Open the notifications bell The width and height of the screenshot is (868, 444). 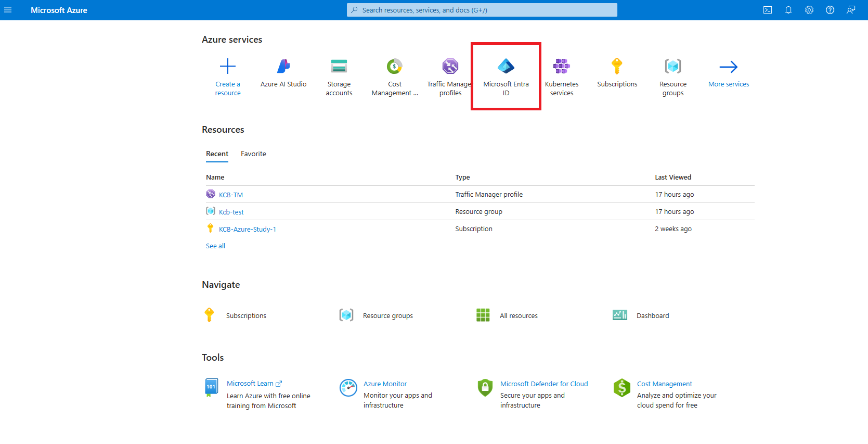pos(788,10)
